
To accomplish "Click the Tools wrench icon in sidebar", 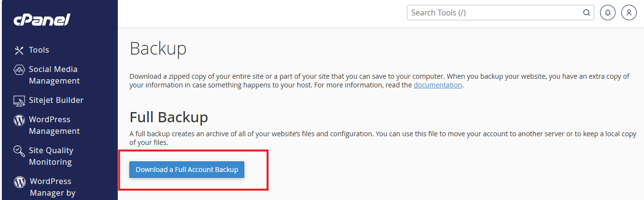I will [19, 50].
